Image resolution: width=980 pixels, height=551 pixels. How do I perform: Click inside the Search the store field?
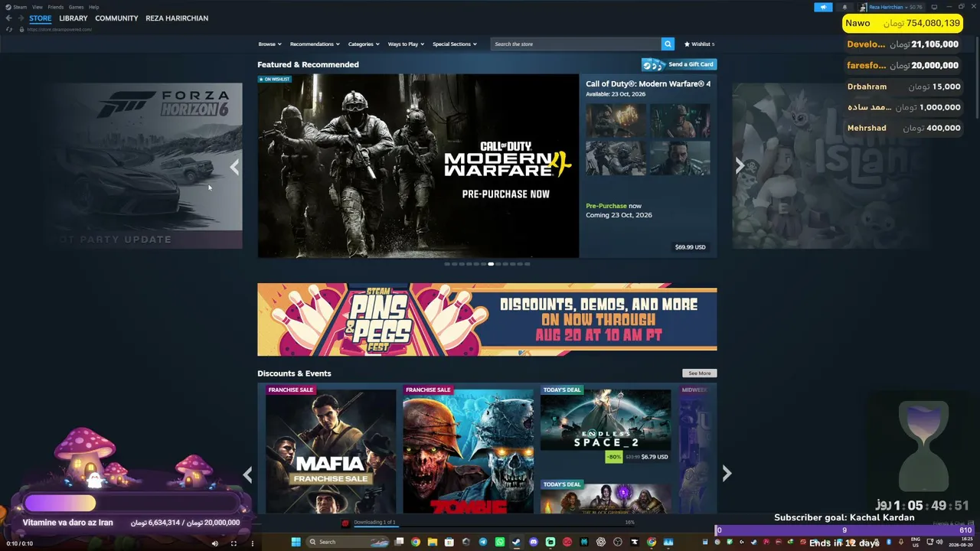point(576,44)
